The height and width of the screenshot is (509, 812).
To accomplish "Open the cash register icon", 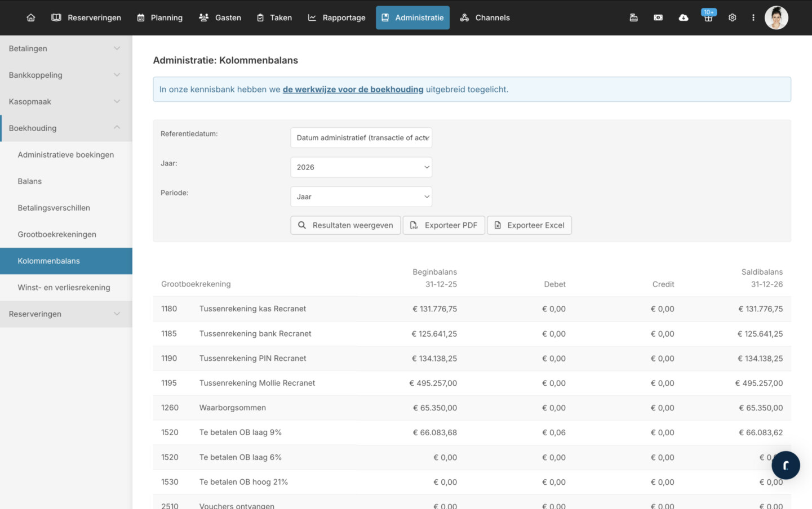I will click(x=633, y=17).
